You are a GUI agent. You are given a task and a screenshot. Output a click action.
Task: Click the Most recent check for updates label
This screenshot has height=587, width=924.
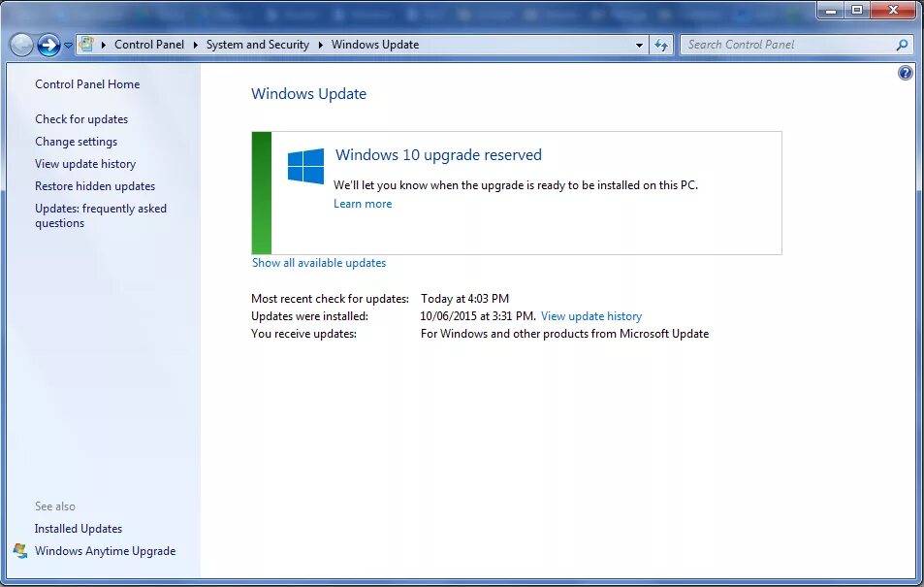[330, 299]
